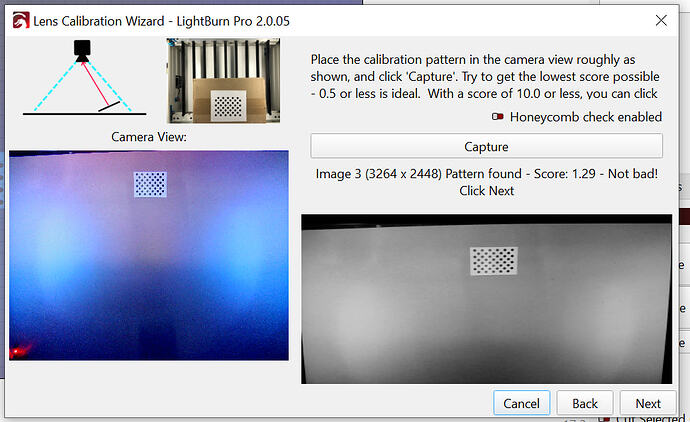Click the Lens Calibration Wizard title text
The image size is (690, 422).
click(165, 20)
